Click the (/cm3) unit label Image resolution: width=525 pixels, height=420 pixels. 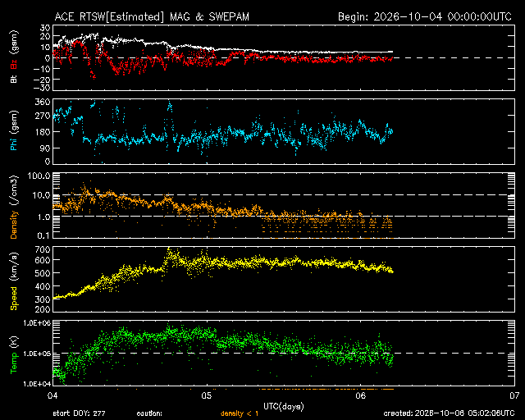coord(14,190)
